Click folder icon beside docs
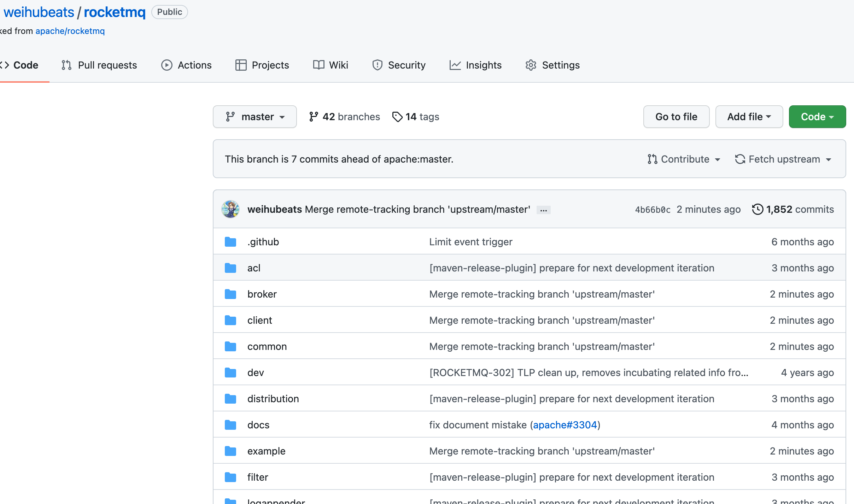The width and height of the screenshot is (854, 504). (230, 425)
